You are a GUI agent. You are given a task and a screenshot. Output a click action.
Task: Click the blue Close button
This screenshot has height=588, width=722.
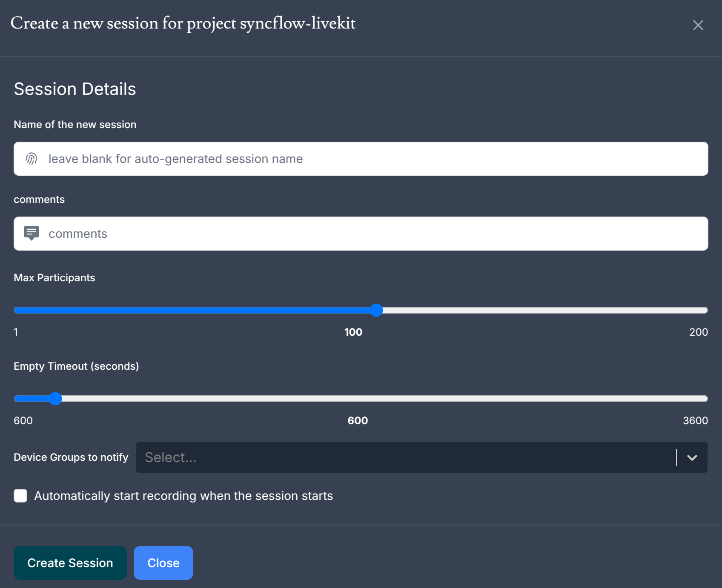(163, 563)
